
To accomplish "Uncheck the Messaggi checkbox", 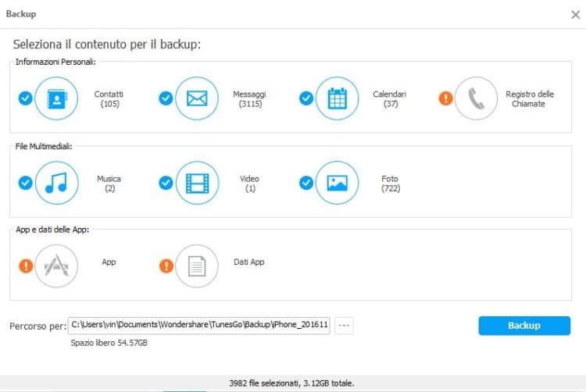I will point(166,98).
